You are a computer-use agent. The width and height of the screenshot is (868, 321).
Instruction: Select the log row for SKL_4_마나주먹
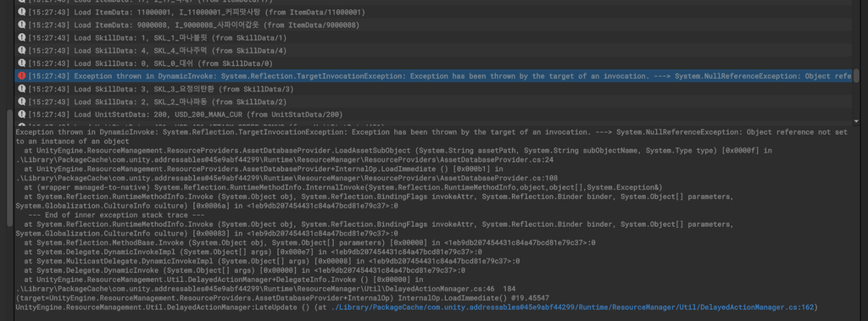[433, 50]
